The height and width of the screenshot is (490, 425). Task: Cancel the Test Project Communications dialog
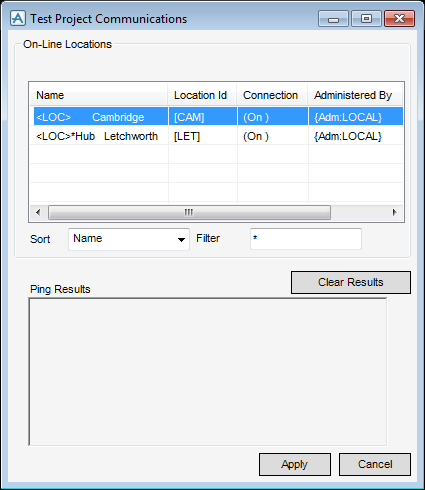375,464
